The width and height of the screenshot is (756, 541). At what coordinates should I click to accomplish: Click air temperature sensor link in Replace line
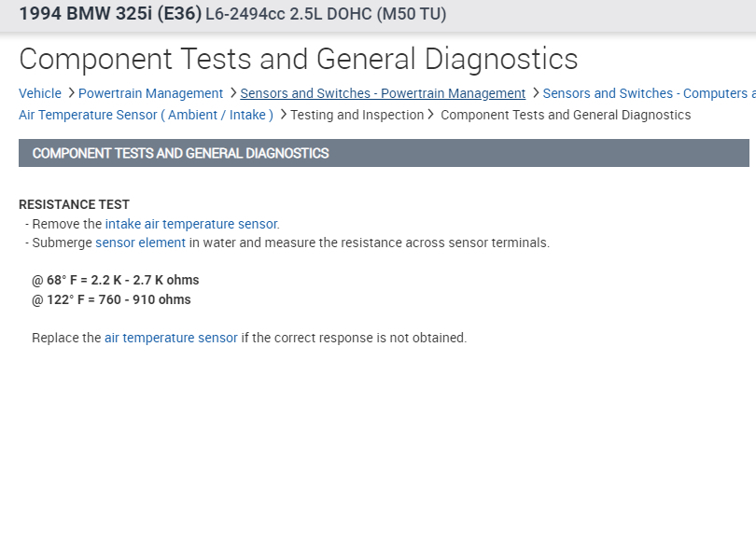tap(171, 338)
